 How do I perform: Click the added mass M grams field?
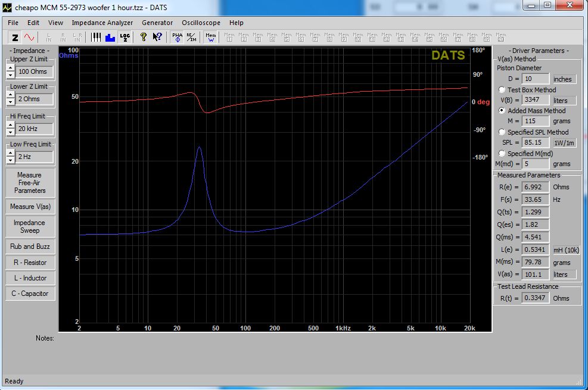536,121
